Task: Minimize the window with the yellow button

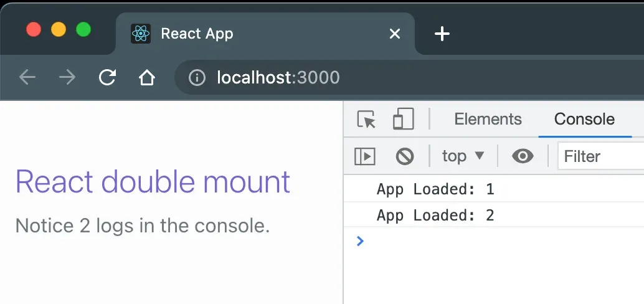Action: click(x=59, y=29)
